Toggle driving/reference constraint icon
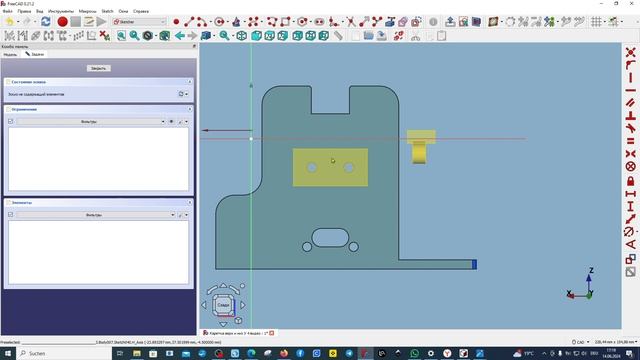The image size is (640, 360). pos(631,259)
